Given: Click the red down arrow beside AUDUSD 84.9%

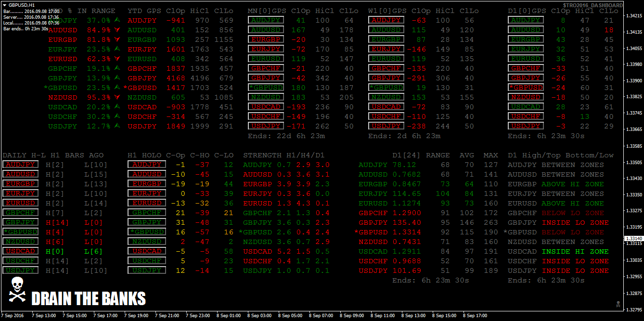Looking at the screenshot, I should [x=117, y=30].
